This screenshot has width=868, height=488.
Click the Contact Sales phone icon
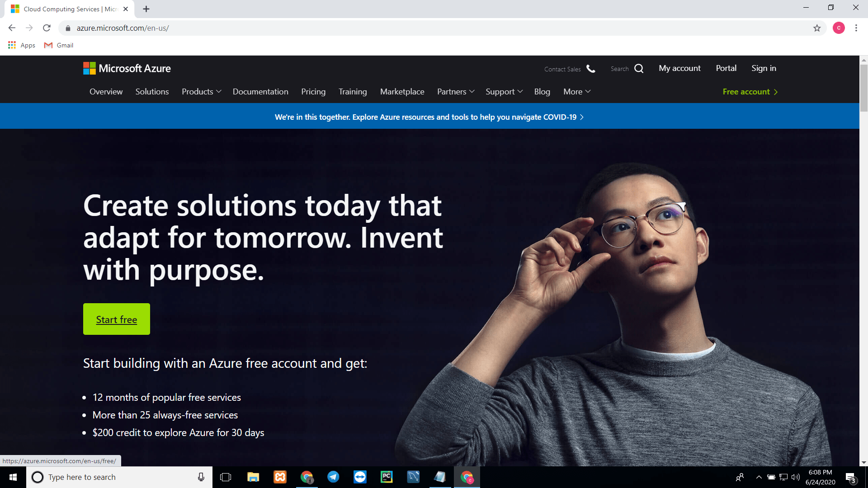click(591, 68)
